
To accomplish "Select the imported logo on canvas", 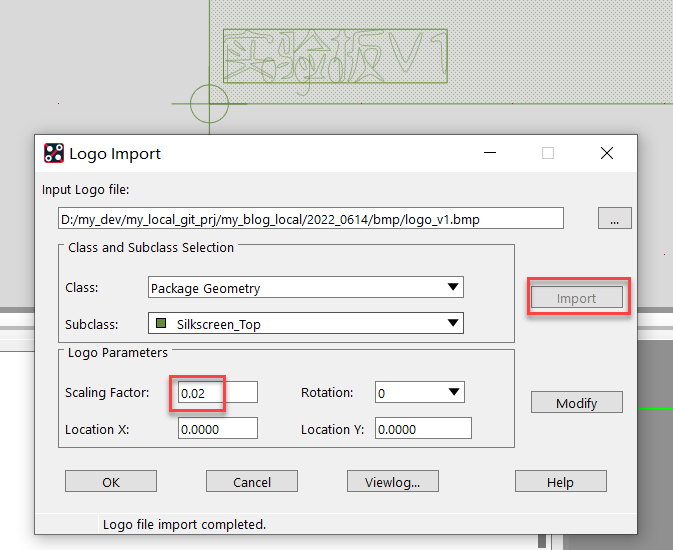I will [335, 55].
